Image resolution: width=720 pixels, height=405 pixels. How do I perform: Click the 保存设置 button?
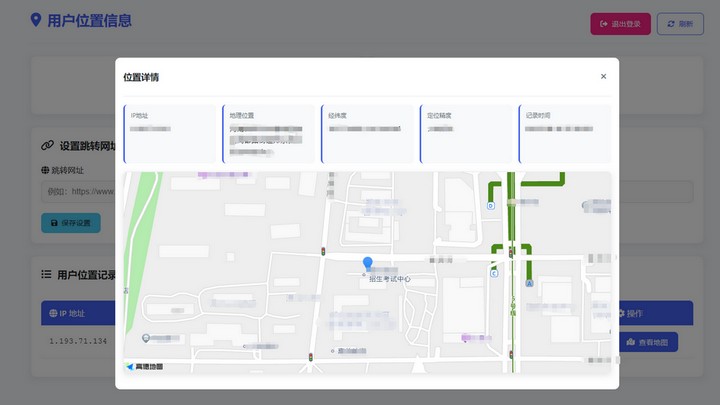click(70, 223)
